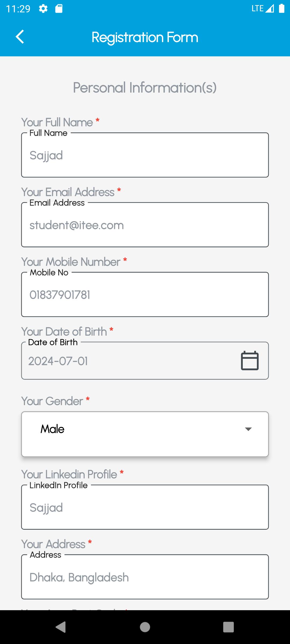Tap the status bar clock
This screenshot has height=644, width=290.
point(18,9)
